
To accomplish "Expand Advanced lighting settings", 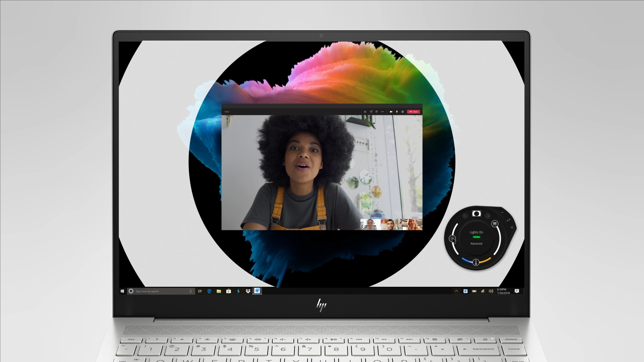I will coord(476,244).
